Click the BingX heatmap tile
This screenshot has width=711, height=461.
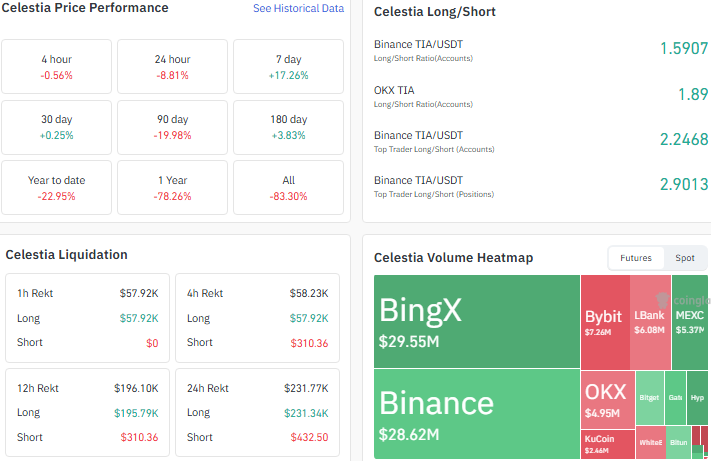(x=477, y=321)
